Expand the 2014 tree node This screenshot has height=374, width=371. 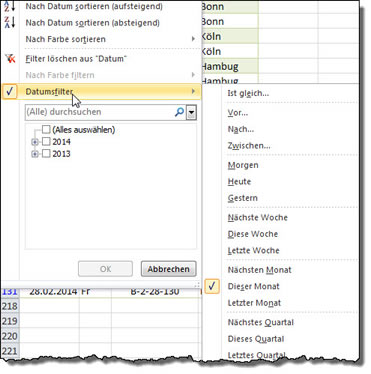(34, 142)
